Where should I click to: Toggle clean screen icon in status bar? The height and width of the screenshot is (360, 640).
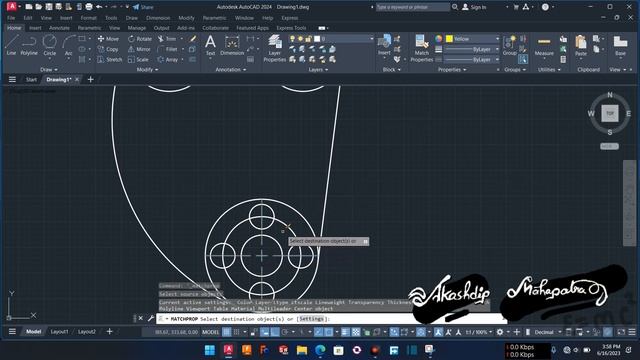(621, 332)
